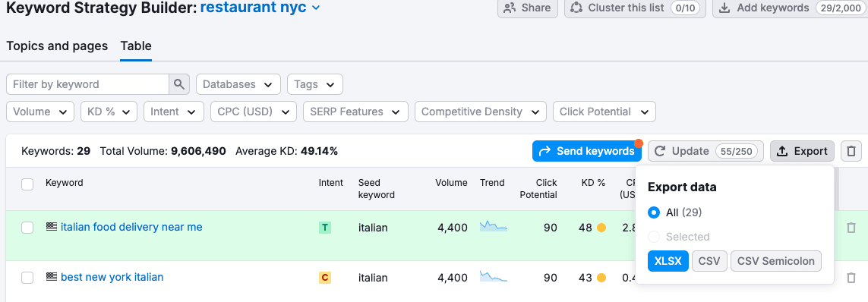Click the Send keywords button

587,151
